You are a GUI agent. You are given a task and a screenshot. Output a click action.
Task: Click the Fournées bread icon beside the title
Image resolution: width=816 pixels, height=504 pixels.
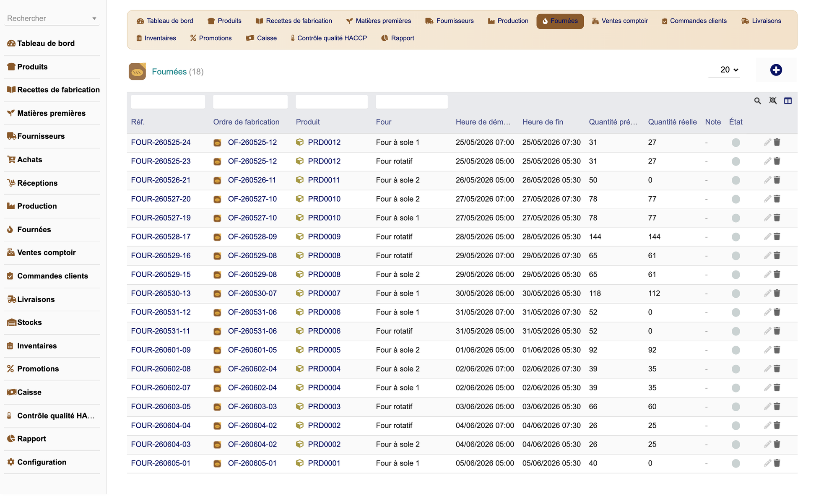pyautogui.click(x=137, y=72)
